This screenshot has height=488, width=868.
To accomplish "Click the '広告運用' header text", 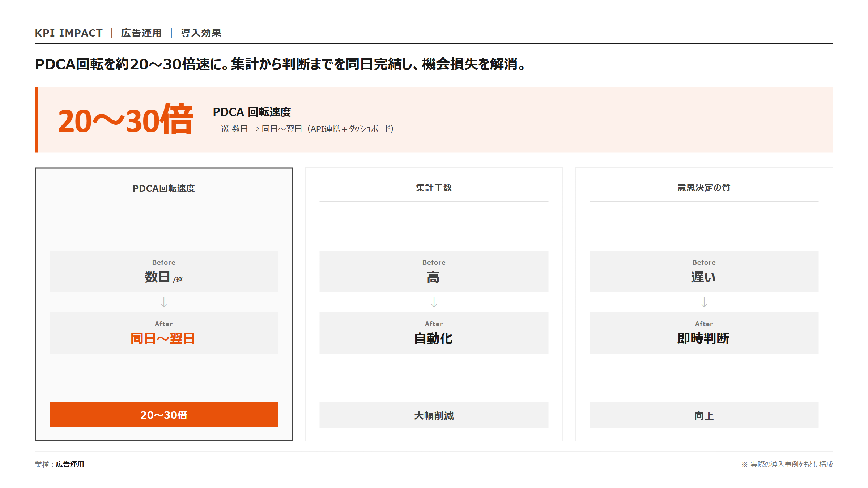I will click(141, 33).
